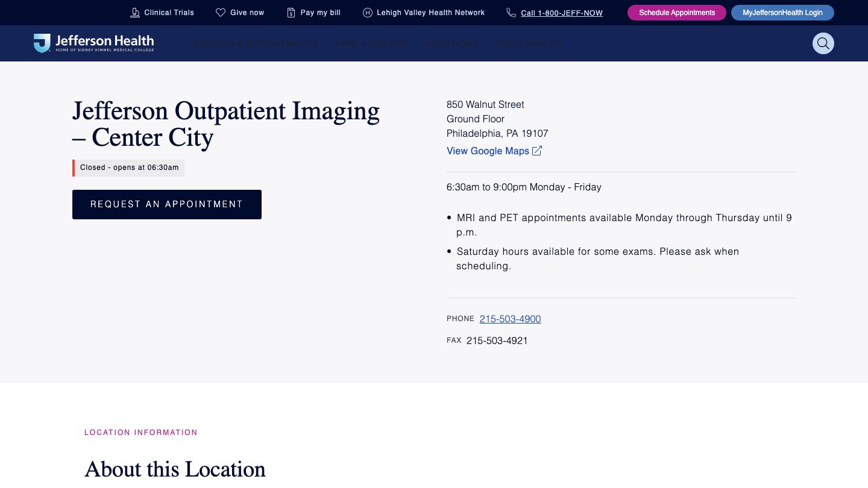Click the heart icon beside Give now

pos(221,12)
